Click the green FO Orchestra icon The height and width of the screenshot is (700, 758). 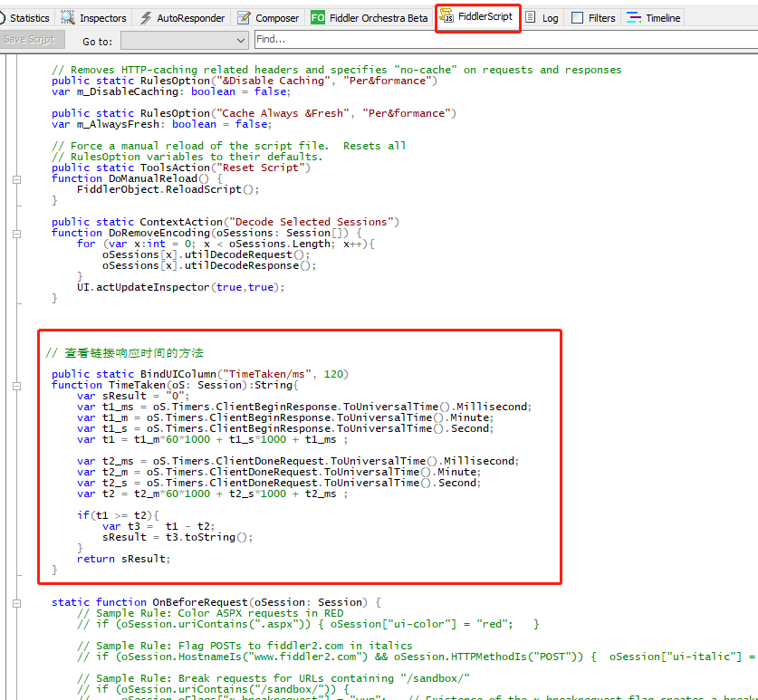[x=318, y=18]
